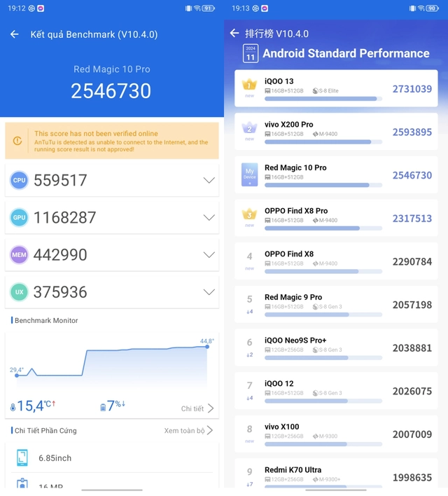
Task: Tap the CPU score badge icon
Action: [19, 180]
